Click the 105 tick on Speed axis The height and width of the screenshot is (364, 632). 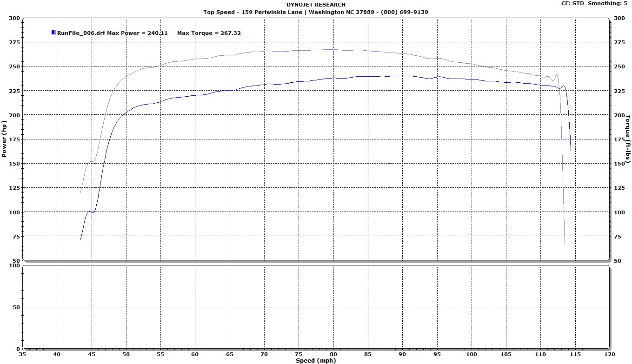pos(506,354)
